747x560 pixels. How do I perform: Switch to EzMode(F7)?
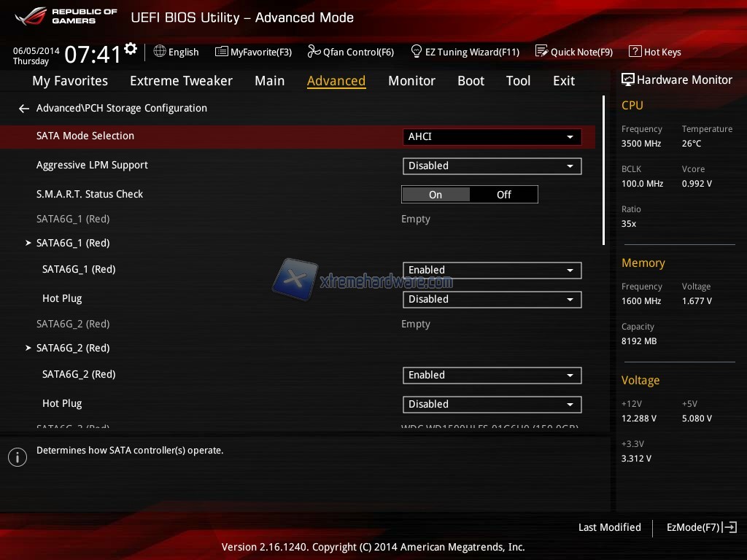click(x=701, y=527)
